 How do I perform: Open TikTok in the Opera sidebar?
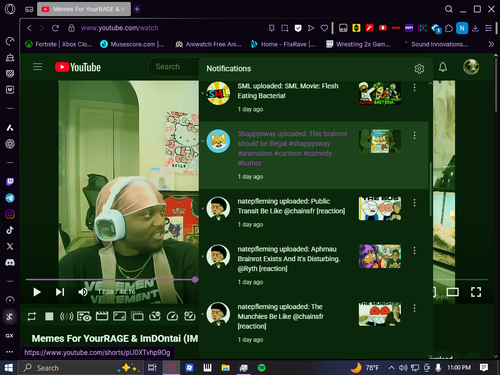tap(10, 230)
